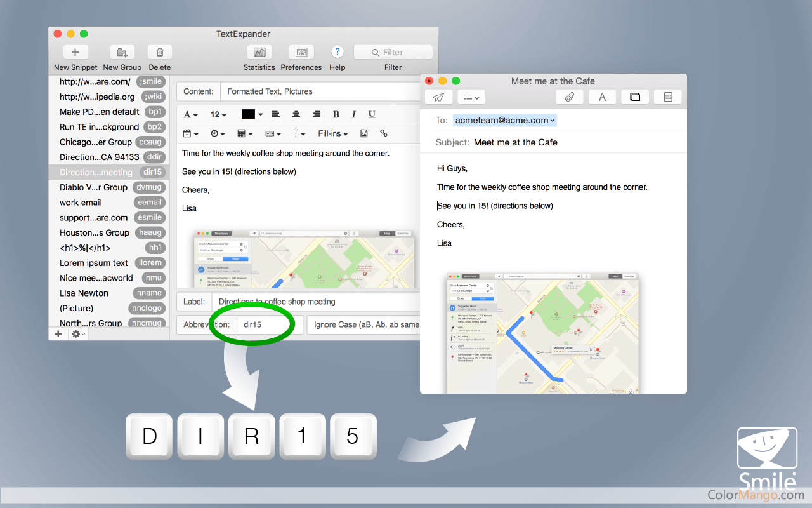Viewport: 812px width, 508px height.
Task: Select the Houston...s Group snippet
Action: (x=108, y=232)
